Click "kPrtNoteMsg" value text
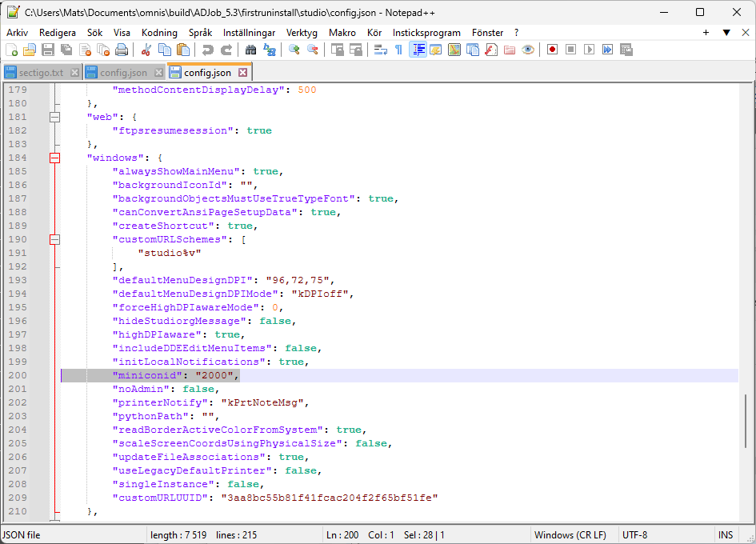The width and height of the screenshot is (756, 544). point(262,402)
